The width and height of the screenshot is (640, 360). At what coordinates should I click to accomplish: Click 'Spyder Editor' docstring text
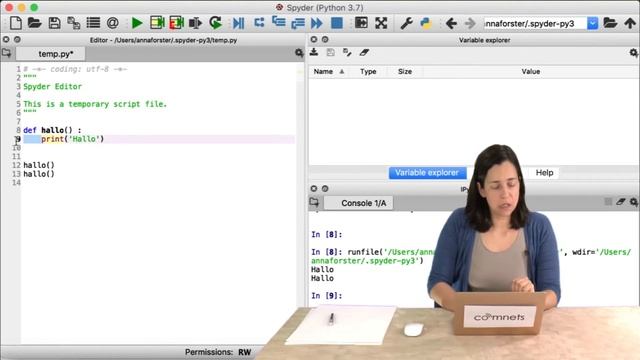click(52, 87)
